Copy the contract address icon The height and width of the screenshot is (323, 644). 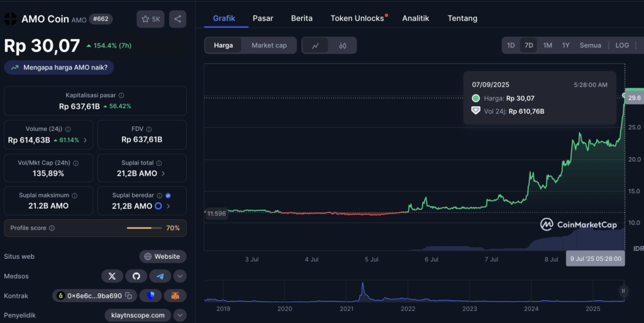coord(128,295)
